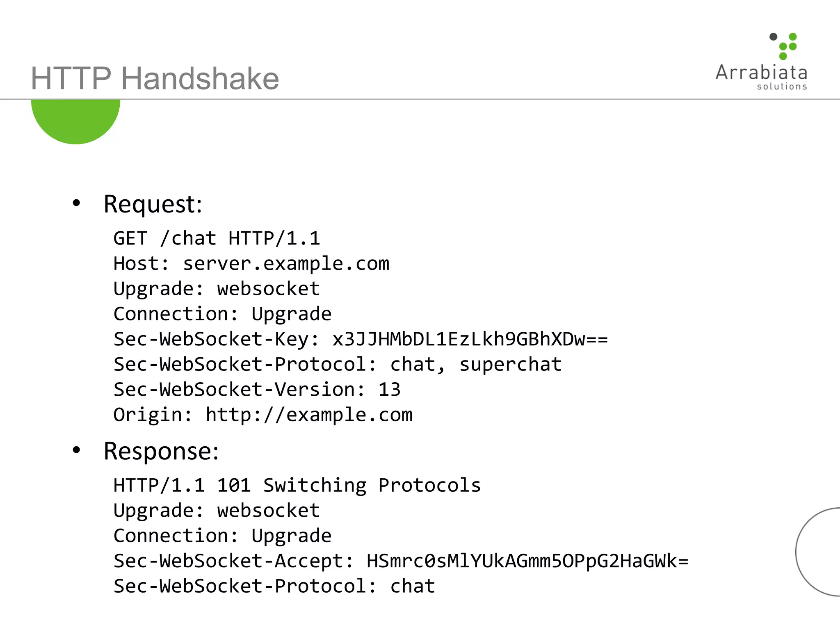Screen dimensions: 840x630
Task: Click the 'Host: server.example.com' line
Action: coord(251,263)
